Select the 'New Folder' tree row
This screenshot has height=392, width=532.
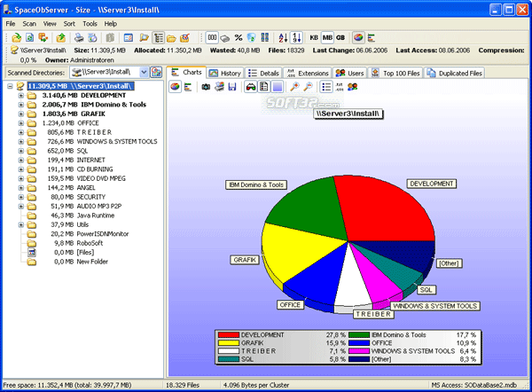click(x=92, y=262)
